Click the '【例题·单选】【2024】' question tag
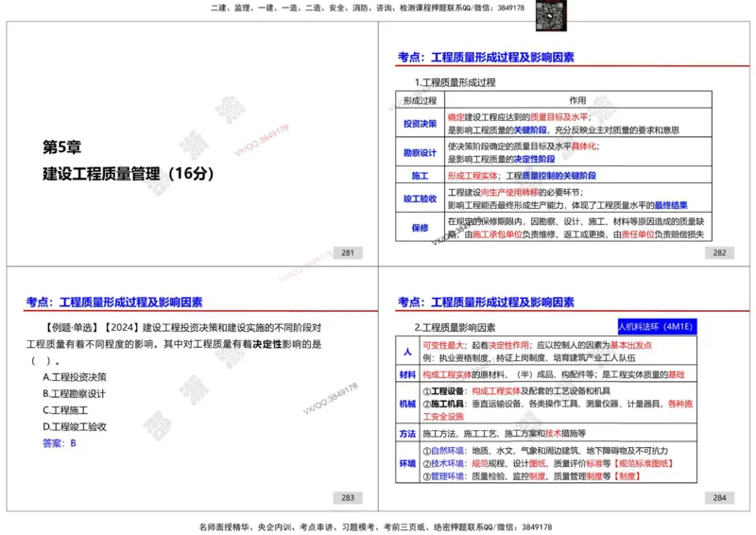 pos(92,328)
